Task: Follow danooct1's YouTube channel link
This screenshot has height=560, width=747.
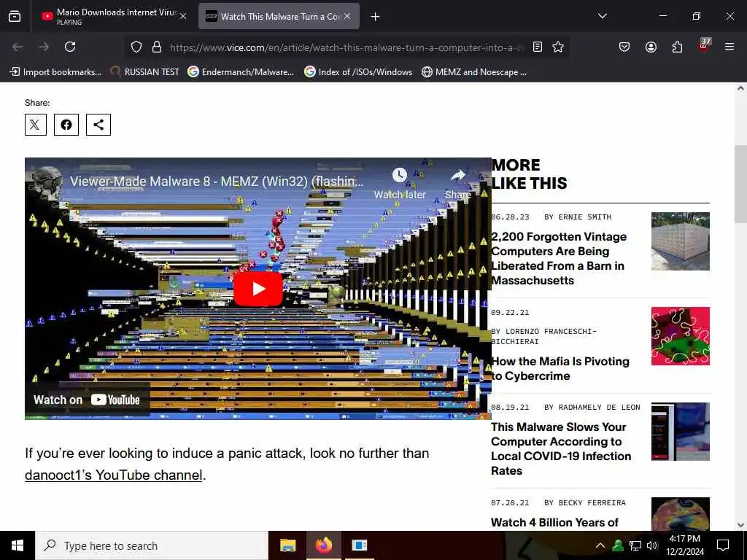Action: (x=113, y=475)
